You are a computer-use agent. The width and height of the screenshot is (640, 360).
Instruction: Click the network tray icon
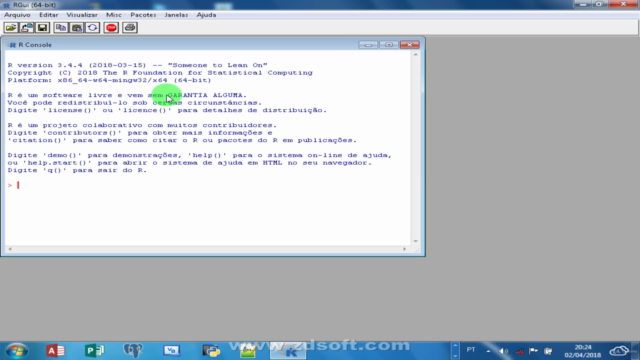(x=519, y=351)
